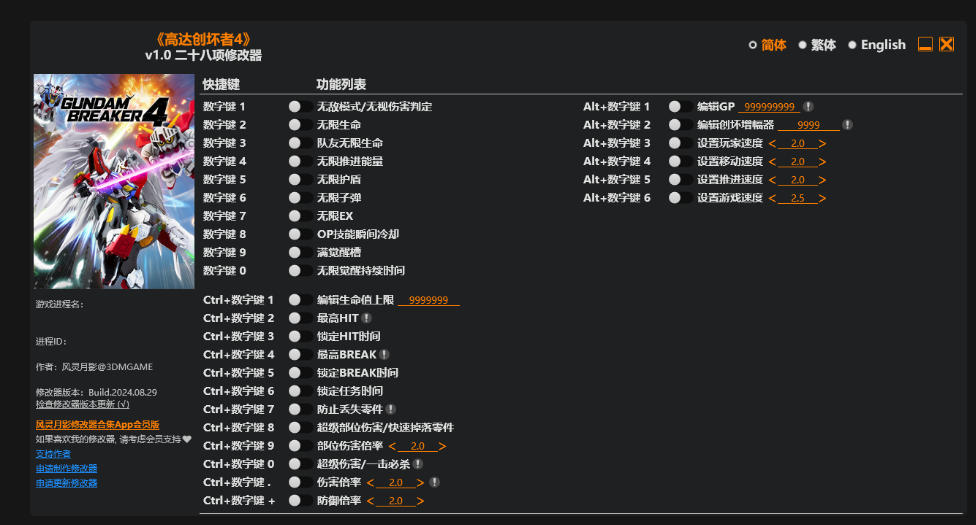Click the Gundam Breaker 4 cover image
Viewport: 976px width, 525px height.
(114, 181)
